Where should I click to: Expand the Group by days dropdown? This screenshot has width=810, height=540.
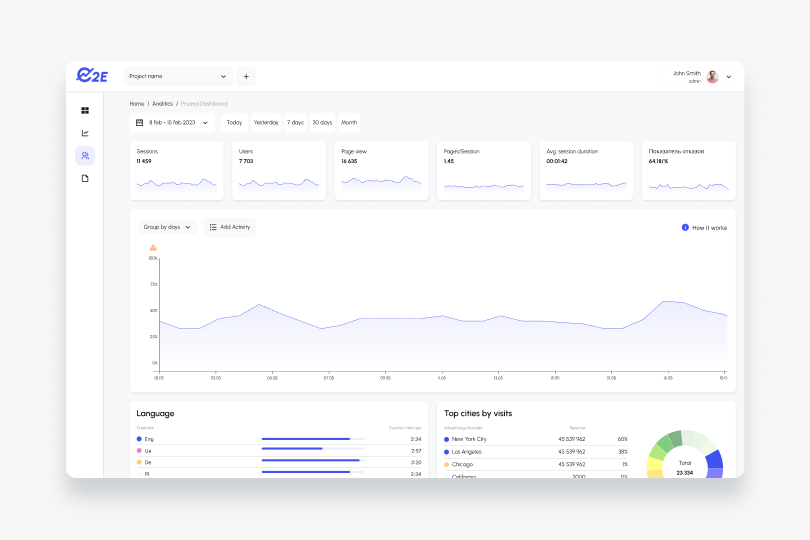[167, 227]
